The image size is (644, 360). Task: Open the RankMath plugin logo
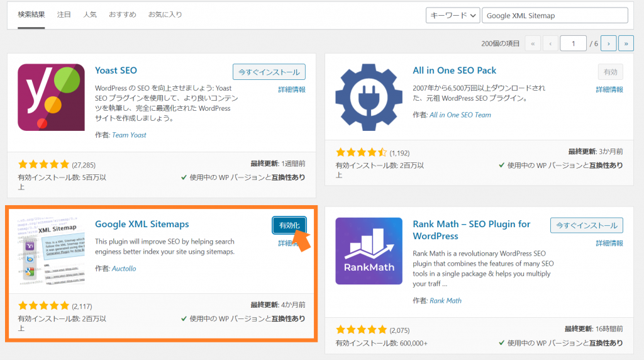click(x=369, y=250)
